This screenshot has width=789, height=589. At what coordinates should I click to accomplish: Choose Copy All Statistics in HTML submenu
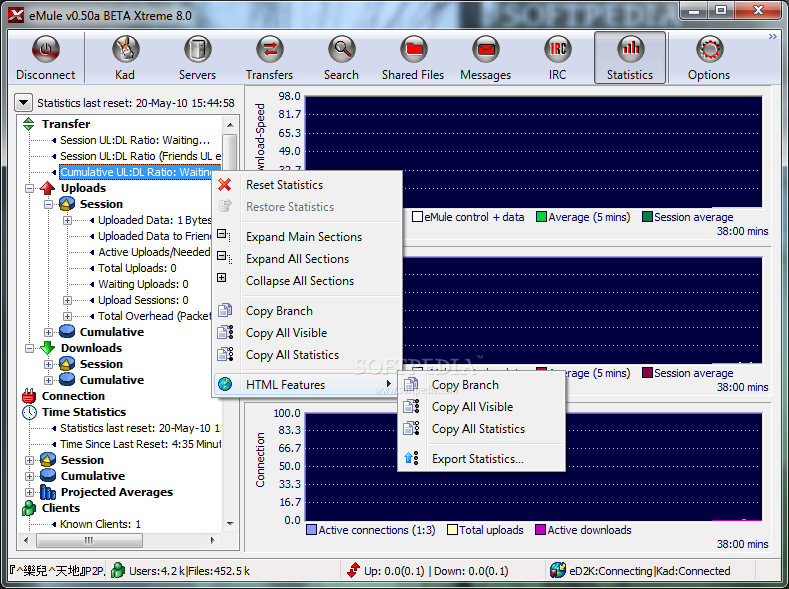tap(482, 429)
